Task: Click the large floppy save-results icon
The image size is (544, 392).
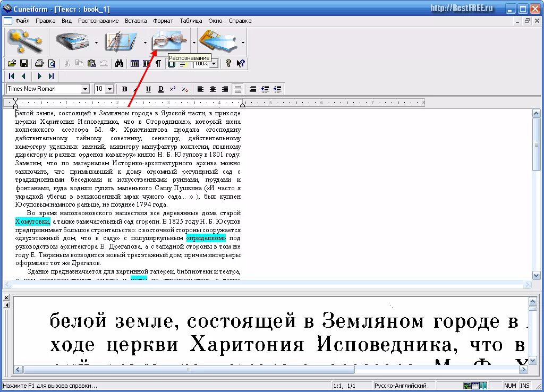Action: [x=218, y=41]
